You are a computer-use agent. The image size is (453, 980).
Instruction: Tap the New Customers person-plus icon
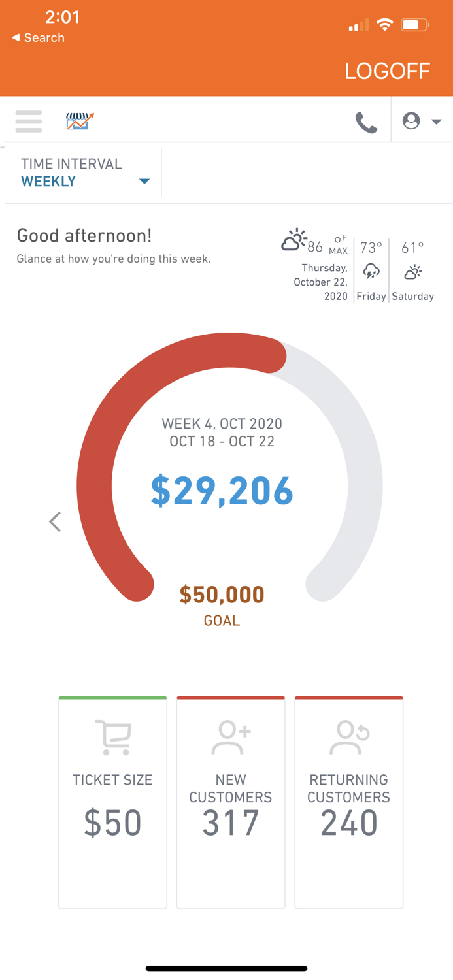tap(230, 736)
